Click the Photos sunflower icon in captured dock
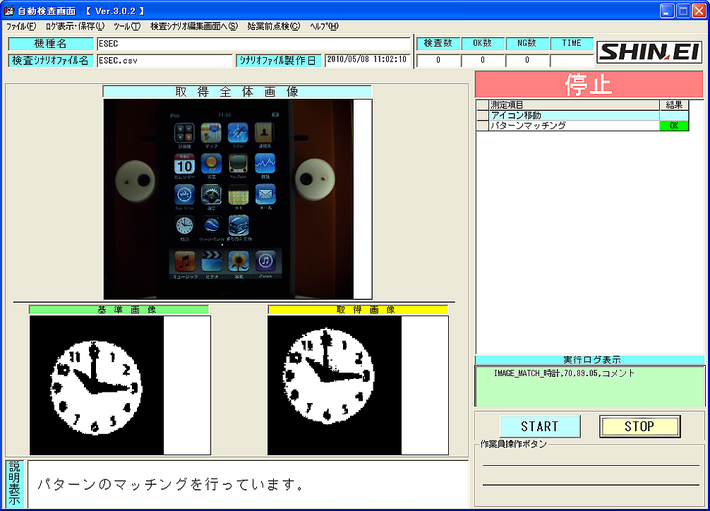 coord(238,261)
